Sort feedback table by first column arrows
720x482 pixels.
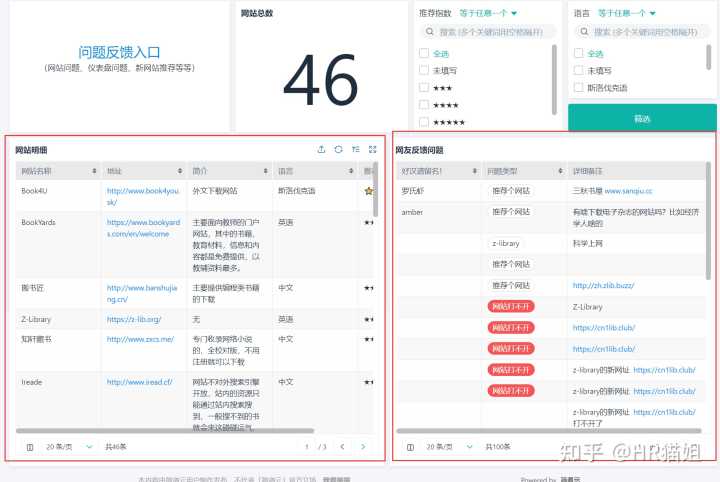474,171
